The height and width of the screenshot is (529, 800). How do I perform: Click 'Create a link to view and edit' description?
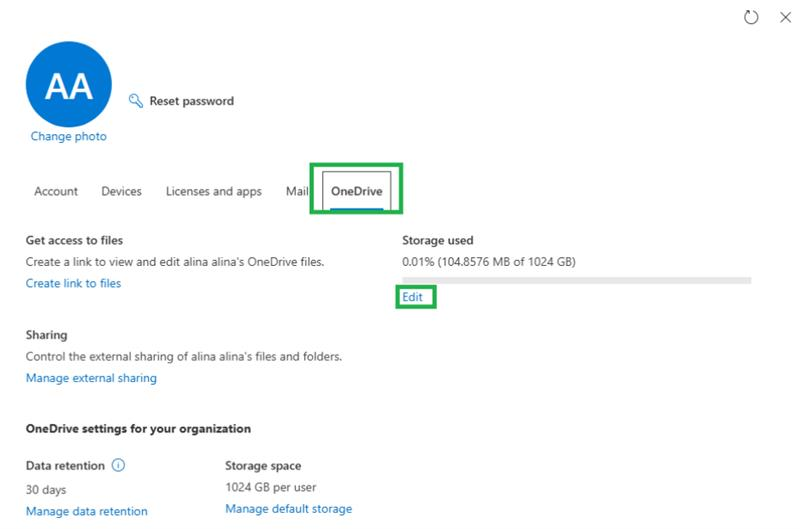(x=175, y=262)
